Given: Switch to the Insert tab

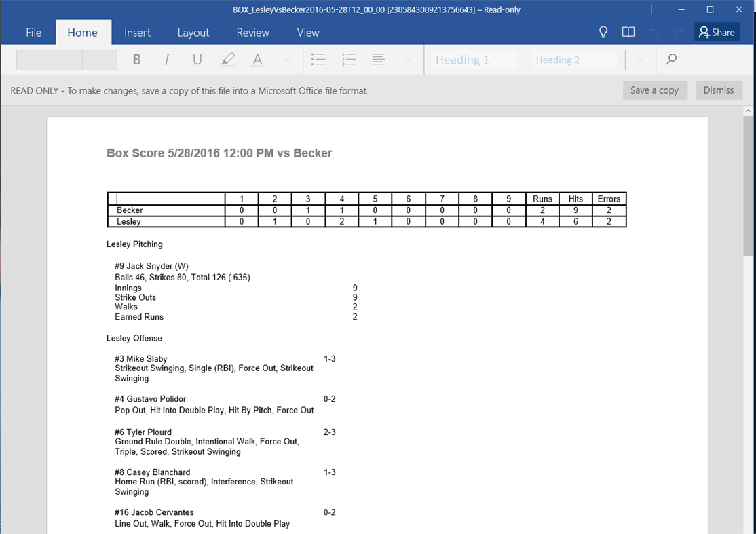Looking at the screenshot, I should 137,32.
